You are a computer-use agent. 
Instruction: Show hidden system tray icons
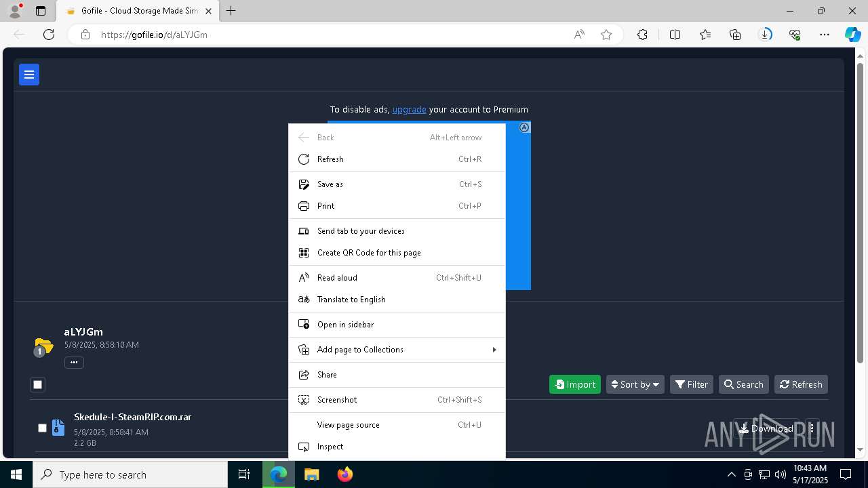pos(731,474)
